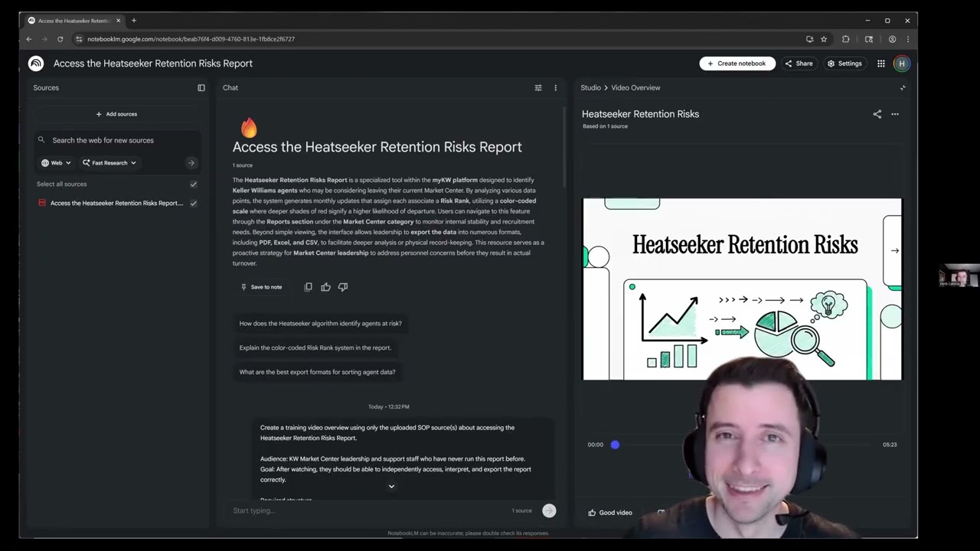The image size is (980, 551).
Task: Click next slide arrow in video
Action: tap(895, 250)
